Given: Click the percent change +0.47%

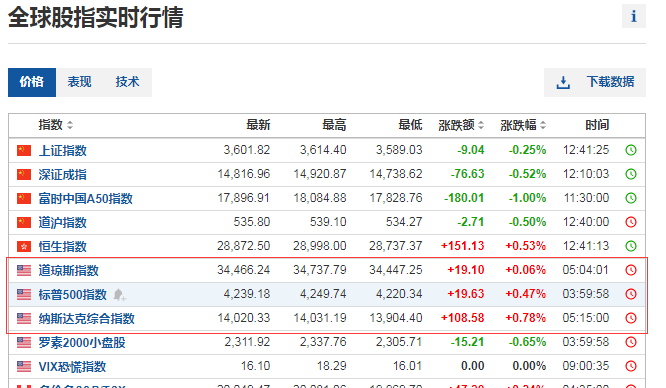Looking at the screenshot, I should pyautogui.click(x=525, y=294).
